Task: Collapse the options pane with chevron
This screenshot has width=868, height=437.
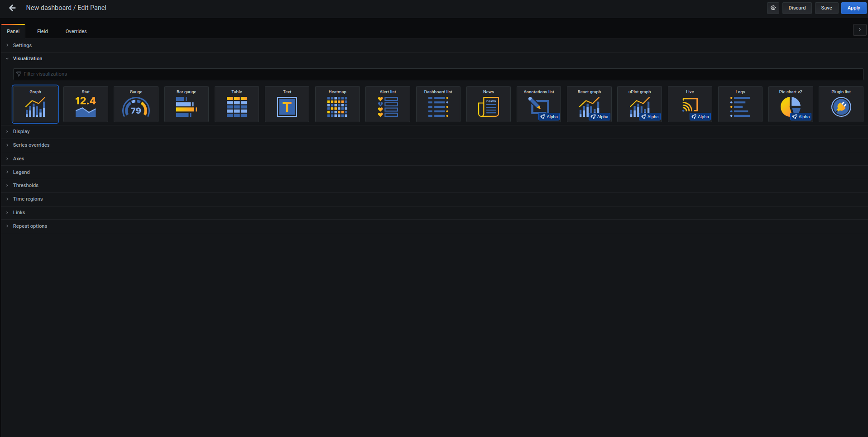Action: tap(859, 29)
